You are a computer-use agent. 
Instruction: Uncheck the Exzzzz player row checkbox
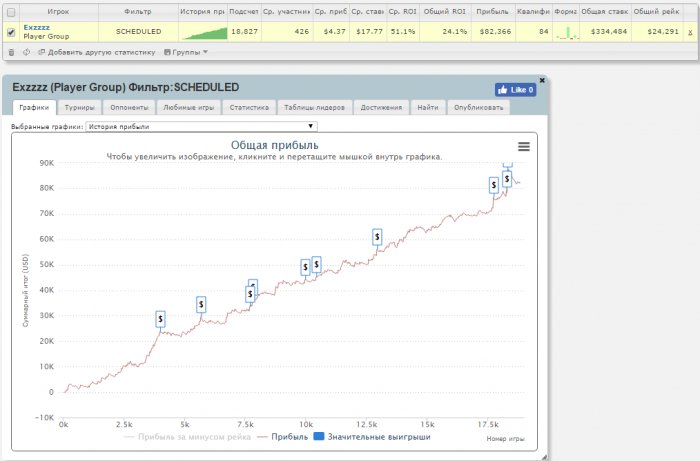(11, 32)
